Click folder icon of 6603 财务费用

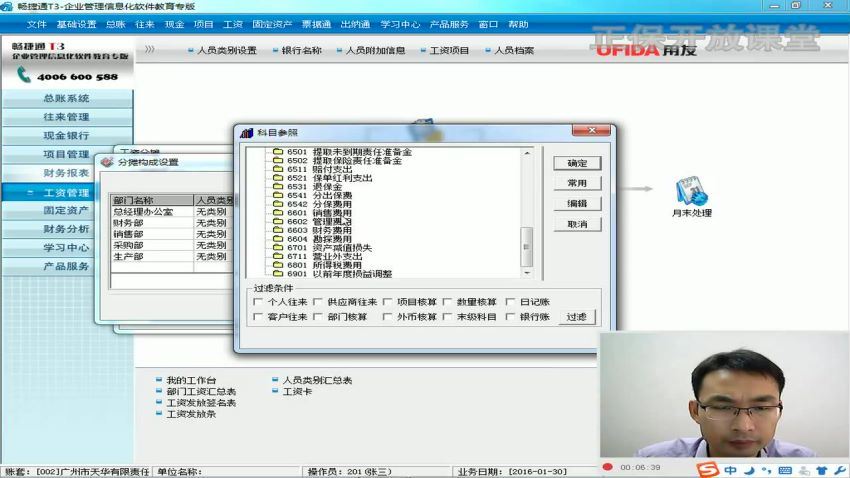pos(278,230)
